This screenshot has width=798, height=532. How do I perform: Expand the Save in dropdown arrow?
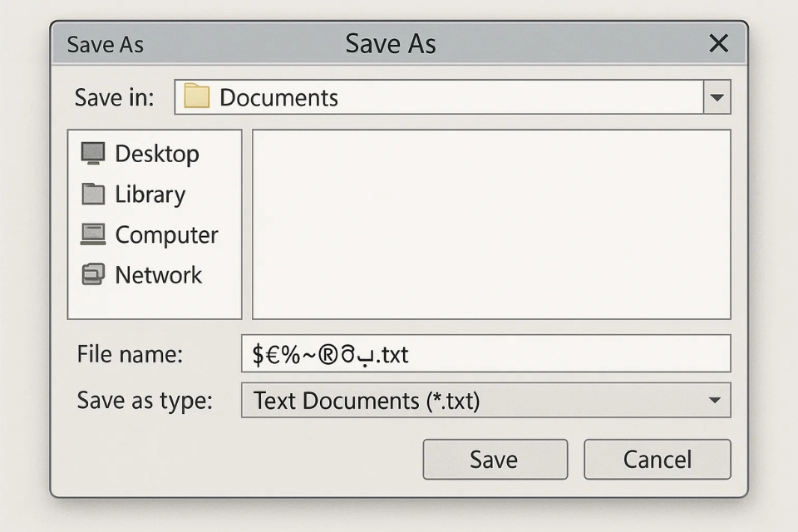click(x=717, y=98)
